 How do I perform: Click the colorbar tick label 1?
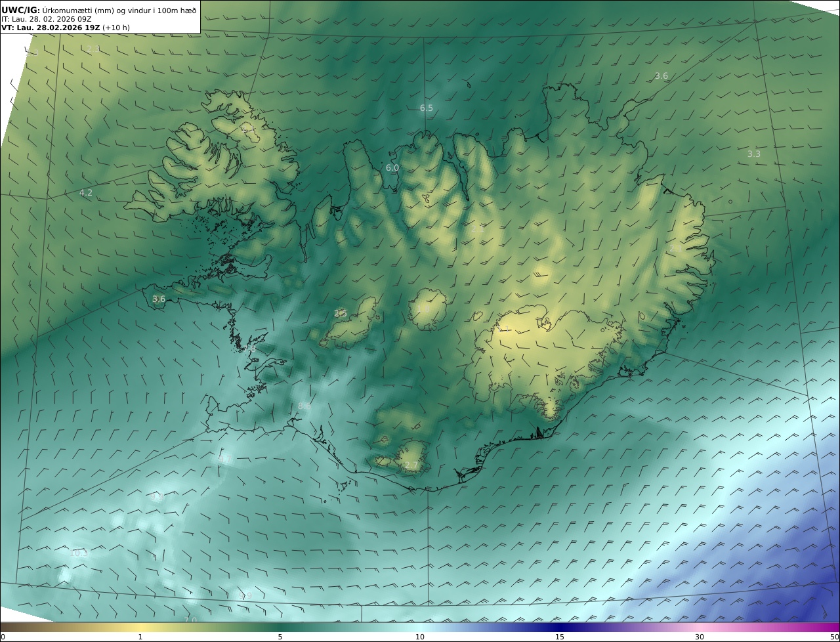(x=140, y=637)
